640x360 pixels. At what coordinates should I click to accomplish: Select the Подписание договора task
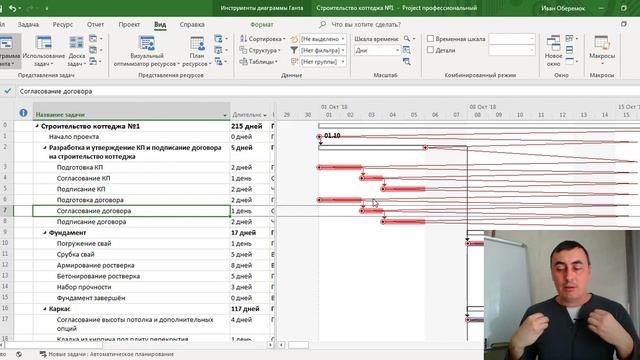91,222
